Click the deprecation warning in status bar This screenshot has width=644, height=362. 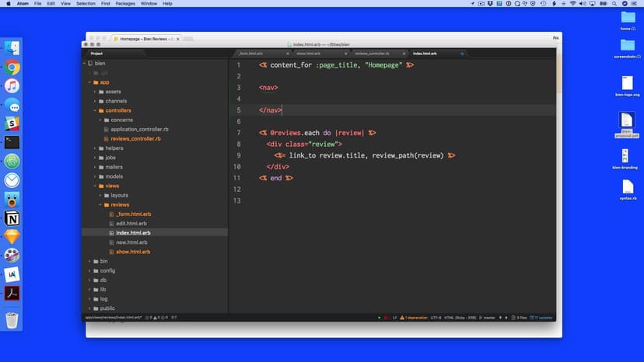(x=416, y=318)
